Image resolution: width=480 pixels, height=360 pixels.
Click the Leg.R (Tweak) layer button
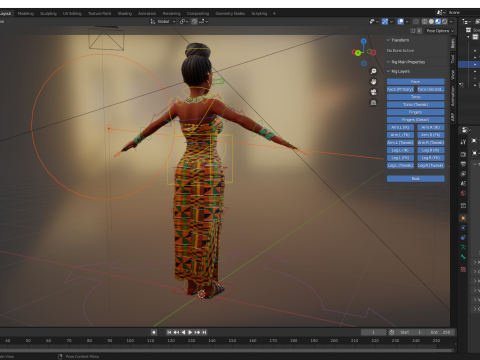(431, 166)
